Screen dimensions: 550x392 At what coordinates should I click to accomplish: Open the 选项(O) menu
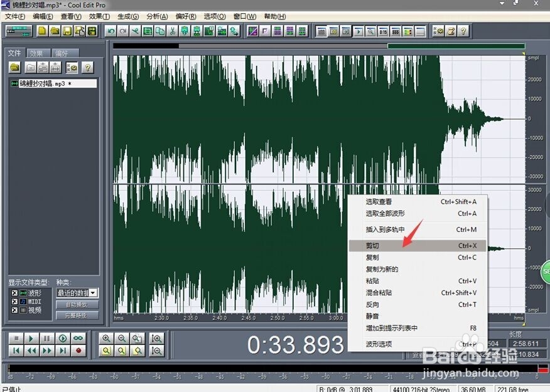coord(215,16)
